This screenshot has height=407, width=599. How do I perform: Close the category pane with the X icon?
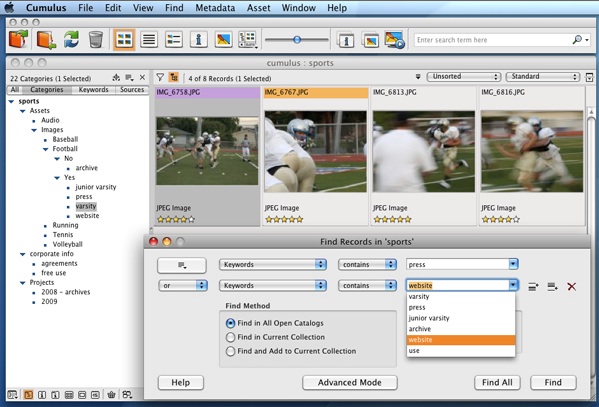click(x=142, y=78)
